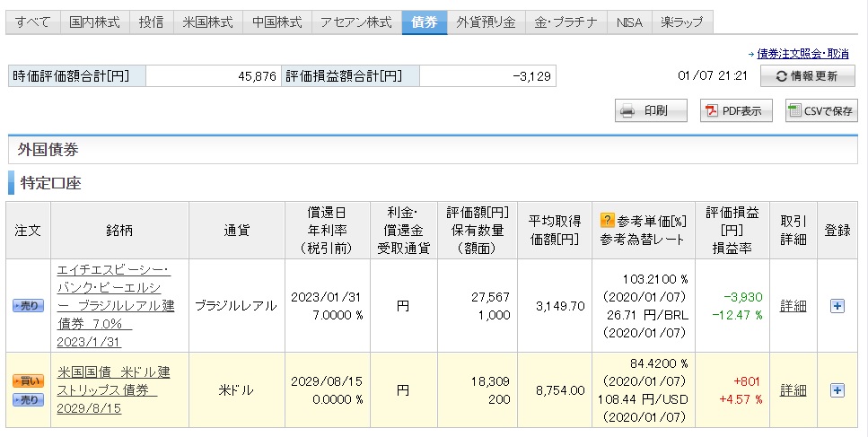
Task: Click the -3,930 loss value
Action: tap(745, 297)
